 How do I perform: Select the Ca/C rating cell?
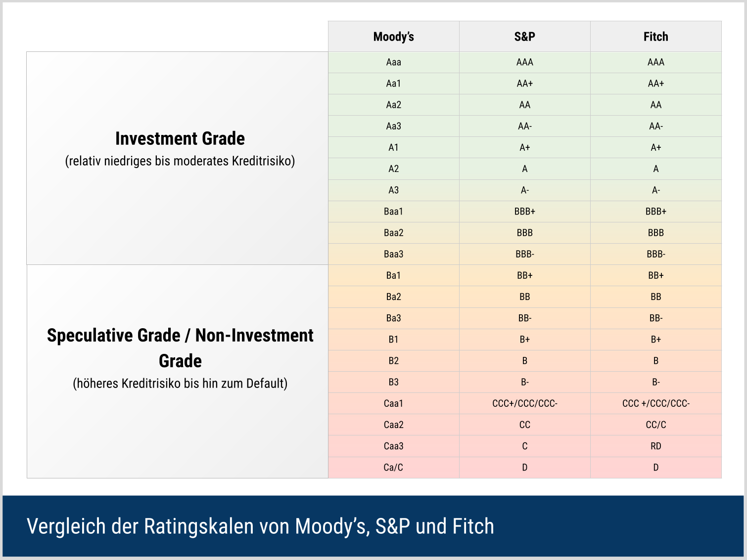click(x=394, y=468)
